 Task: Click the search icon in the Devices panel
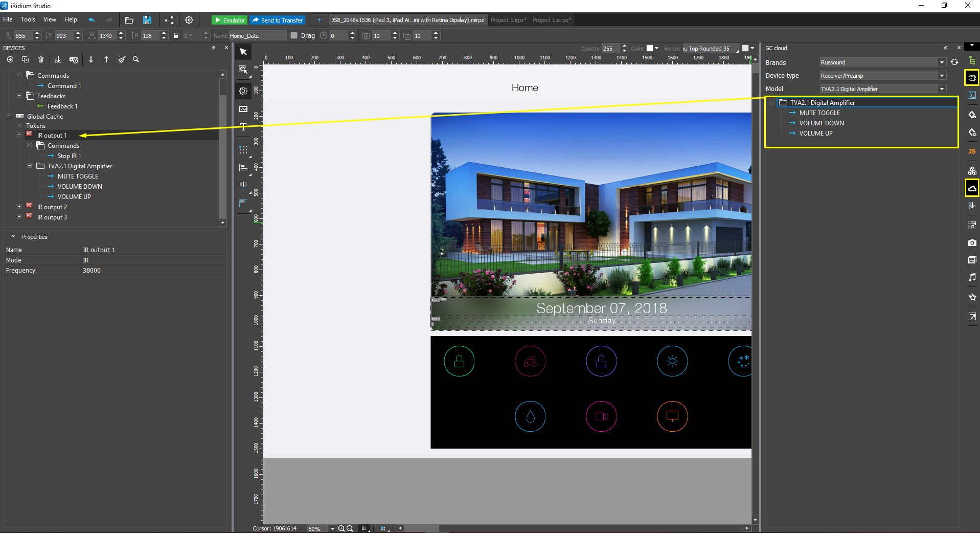click(x=135, y=59)
